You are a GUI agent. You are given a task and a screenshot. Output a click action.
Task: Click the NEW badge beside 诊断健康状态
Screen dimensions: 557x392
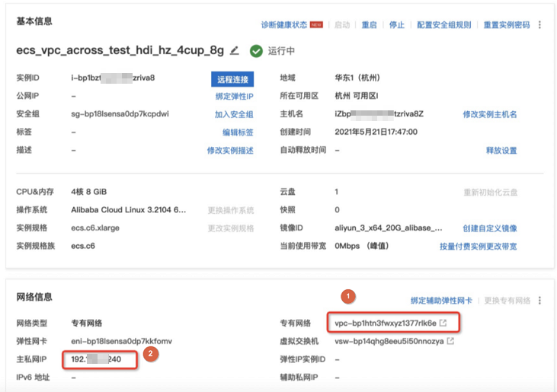click(316, 25)
